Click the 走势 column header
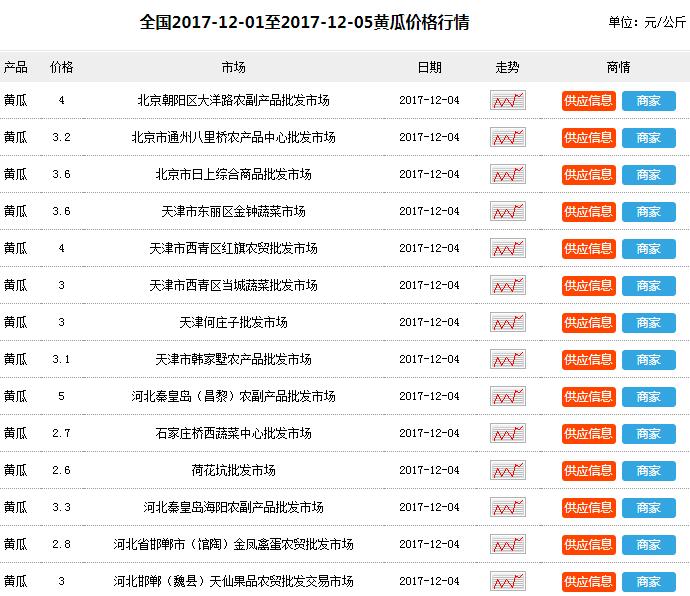The height and width of the screenshot is (596, 690). click(507, 67)
